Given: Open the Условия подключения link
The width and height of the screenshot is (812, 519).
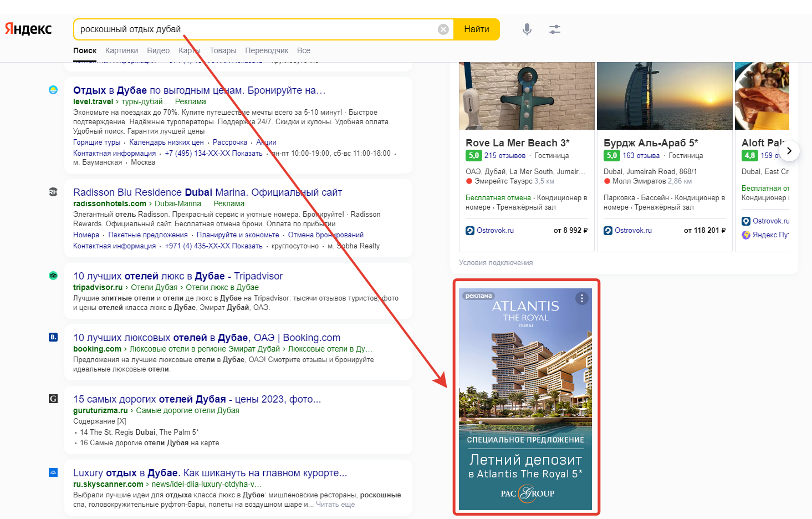Looking at the screenshot, I should (x=496, y=263).
